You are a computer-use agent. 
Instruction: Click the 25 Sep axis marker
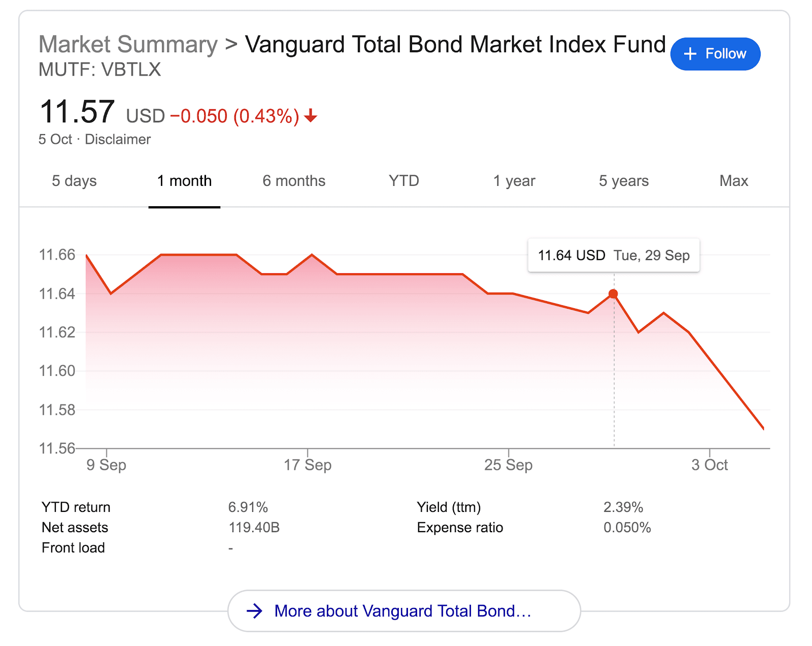(509, 465)
